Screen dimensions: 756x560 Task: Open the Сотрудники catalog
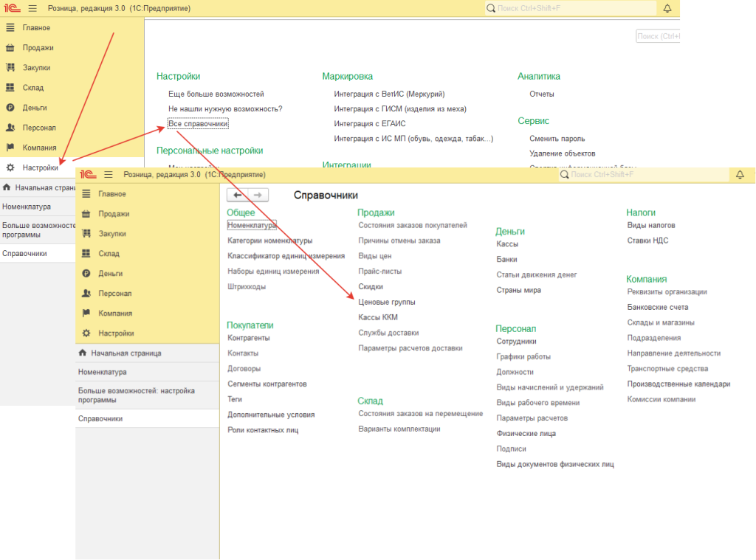516,341
